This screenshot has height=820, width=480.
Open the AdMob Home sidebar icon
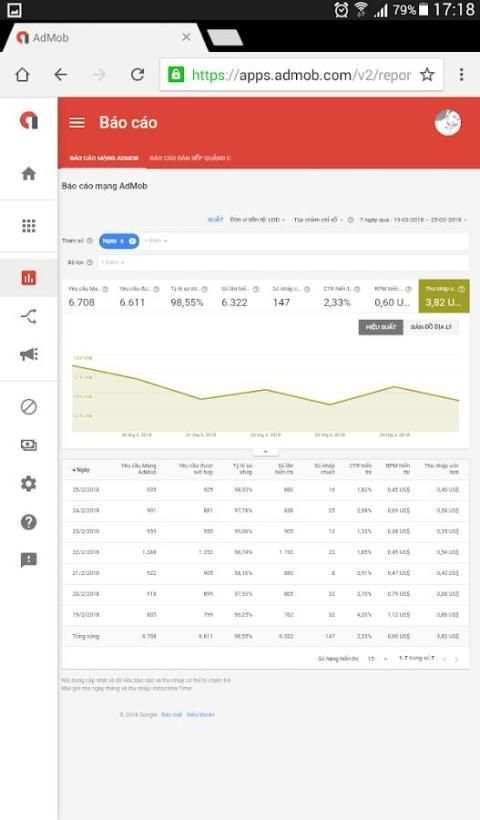tap(29, 174)
